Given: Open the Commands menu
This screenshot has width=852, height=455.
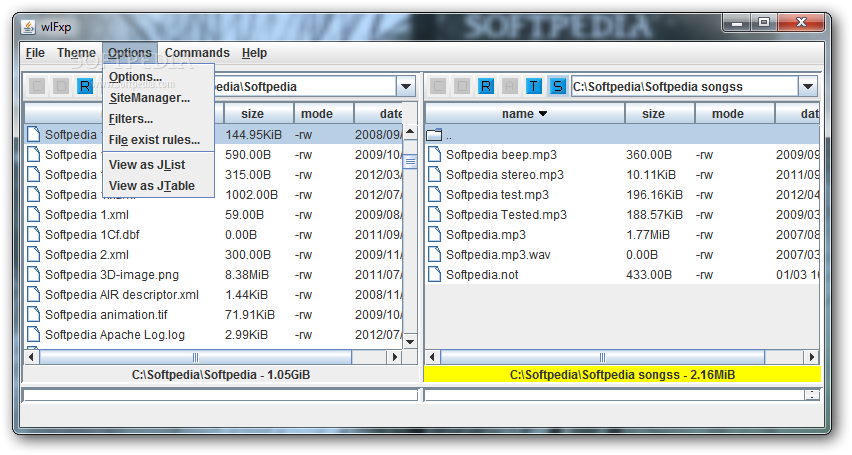Looking at the screenshot, I should pos(197,53).
